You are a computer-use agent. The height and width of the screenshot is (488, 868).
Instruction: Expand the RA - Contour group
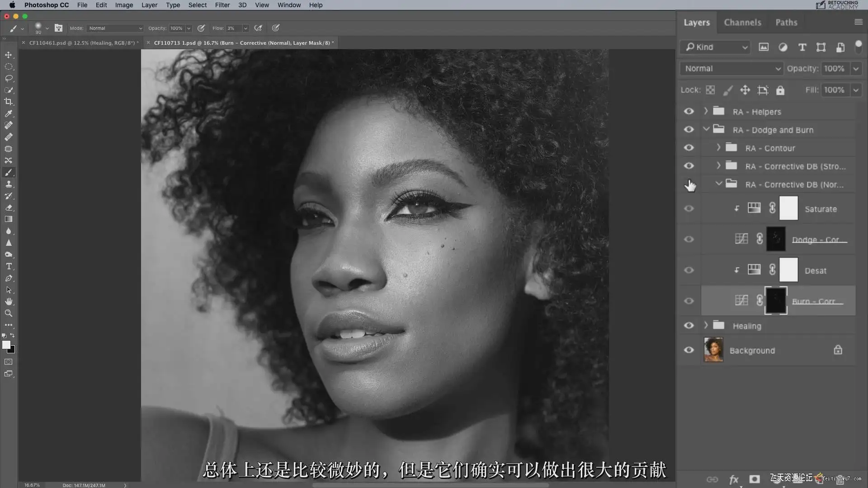click(x=718, y=148)
